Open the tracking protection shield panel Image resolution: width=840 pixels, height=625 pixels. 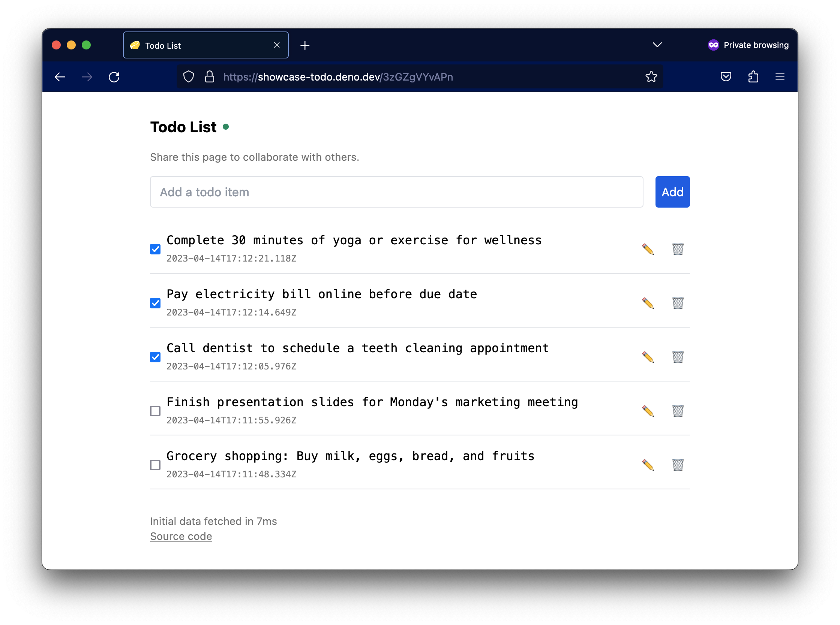189,77
